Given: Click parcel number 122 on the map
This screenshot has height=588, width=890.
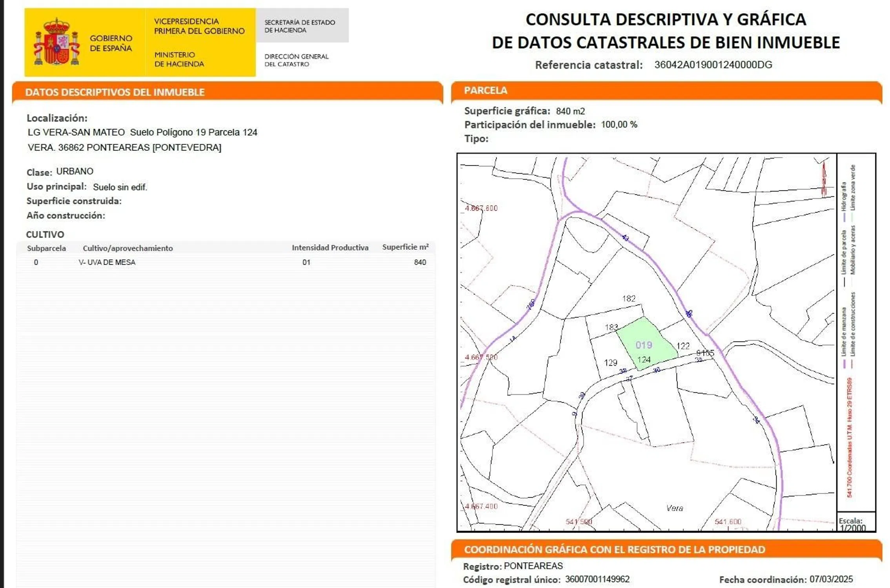Looking at the screenshot, I should click(x=683, y=346).
